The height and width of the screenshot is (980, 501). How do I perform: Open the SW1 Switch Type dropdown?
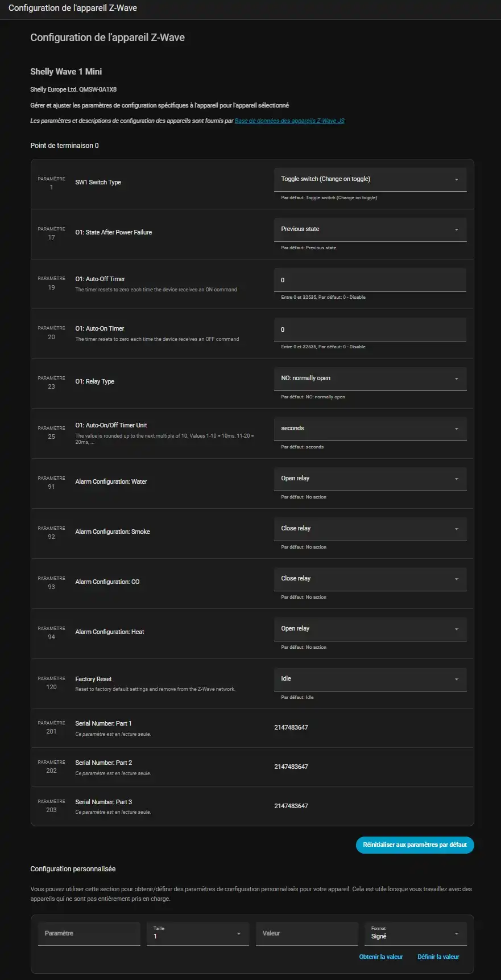tap(370, 179)
